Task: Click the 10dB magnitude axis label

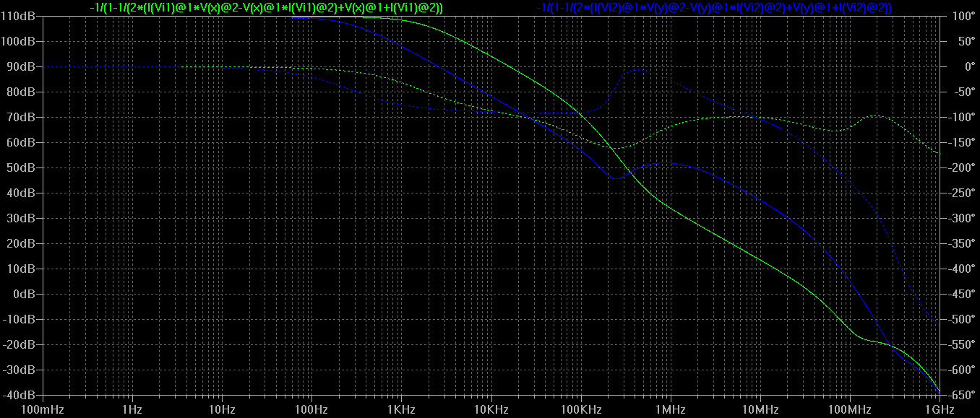Action: tap(20, 269)
